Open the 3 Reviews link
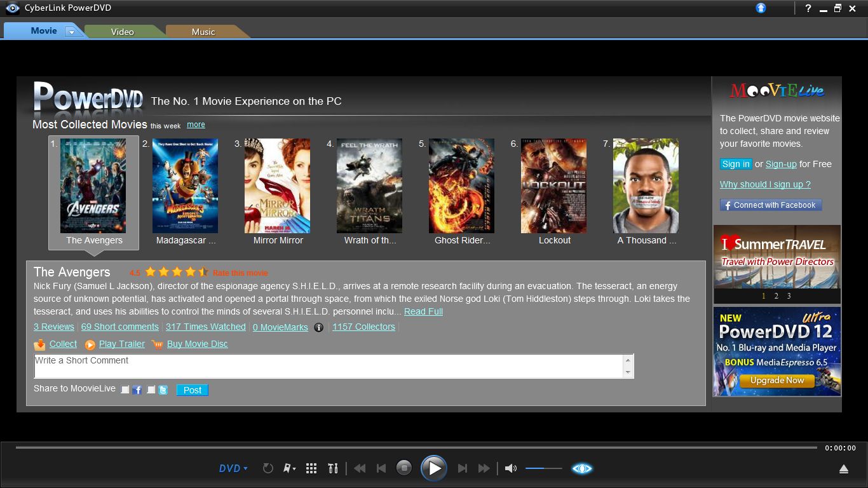The image size is (868, 488). pyautogui.click(x=54, y=327)
